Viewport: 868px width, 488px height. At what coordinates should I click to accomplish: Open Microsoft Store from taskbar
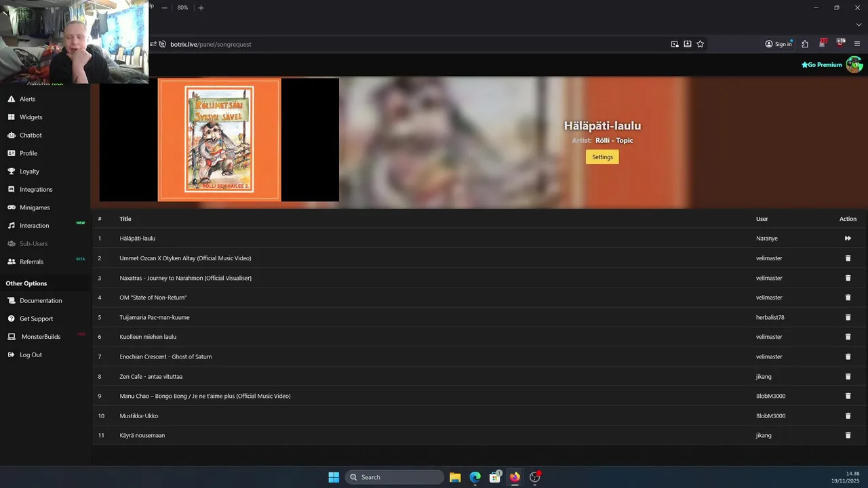click(x=495, y=477)
